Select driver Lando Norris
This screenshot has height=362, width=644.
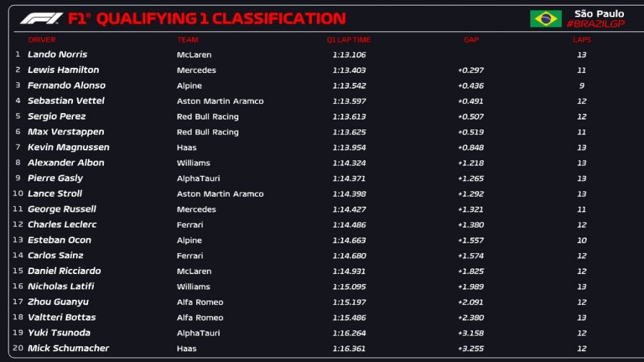click(x=57, y=54)
